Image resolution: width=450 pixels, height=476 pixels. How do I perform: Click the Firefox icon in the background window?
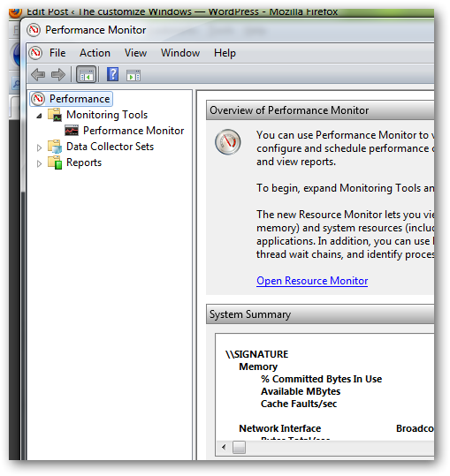(15, 12)
